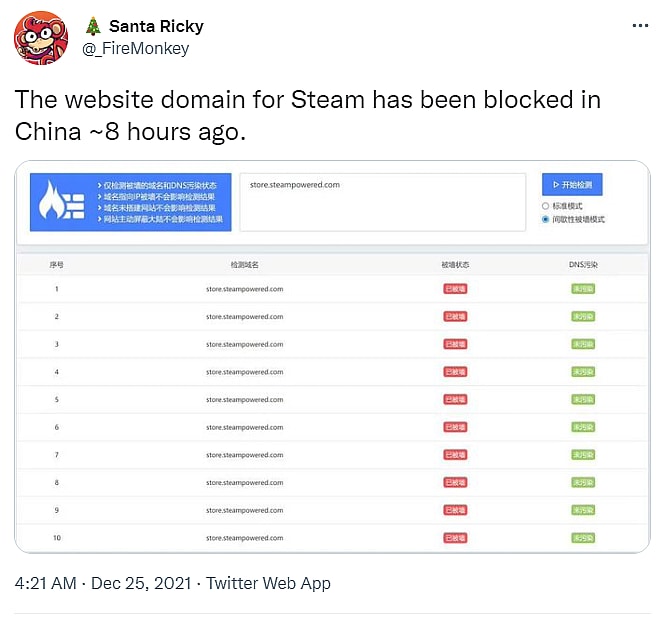The height and width of the screenshot is (631, 668).
Task: Select the 标准模式 radio option
Action: point(545,206)
